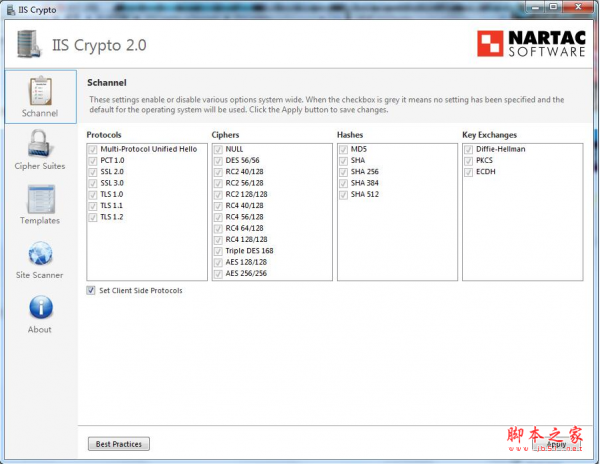Click the TLS 1.2 protocol label
The height and width of the screenshot is (464, 600).
click(112, 217)
